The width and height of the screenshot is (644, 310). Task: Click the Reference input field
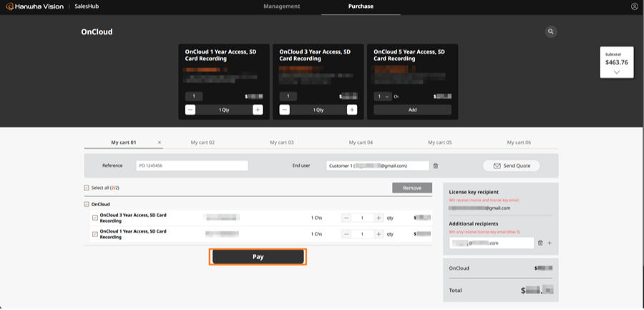[192, 165]
